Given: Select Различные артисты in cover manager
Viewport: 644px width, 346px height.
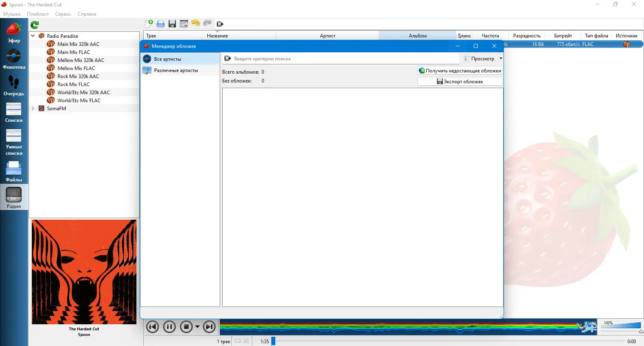Looking at the screenshot, I should point(180,70).
